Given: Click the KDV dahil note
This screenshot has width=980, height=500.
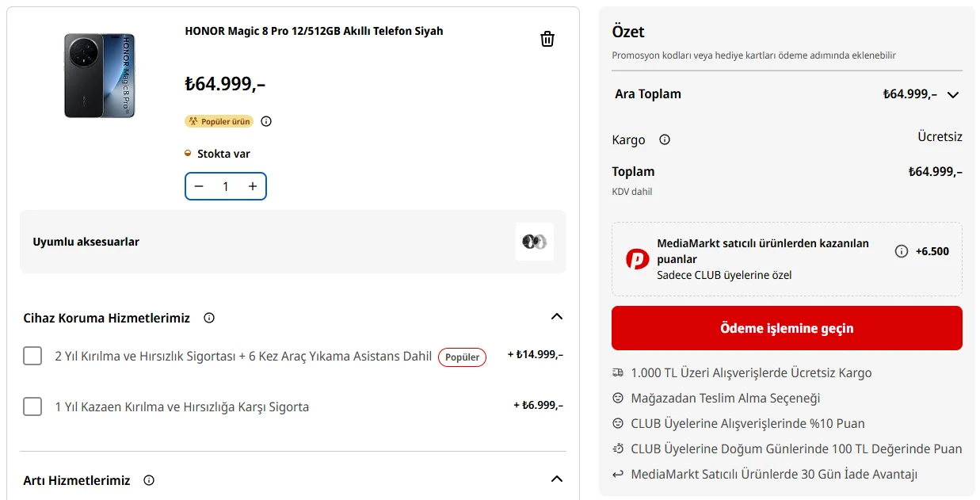Looking at the screenshot, I should [x=632, y=192].
